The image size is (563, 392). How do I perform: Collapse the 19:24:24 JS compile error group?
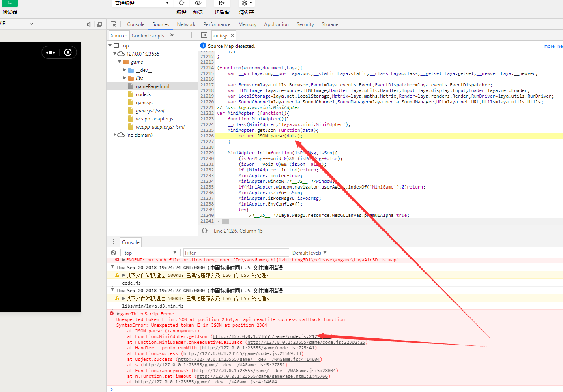click(x=112, y=267)
